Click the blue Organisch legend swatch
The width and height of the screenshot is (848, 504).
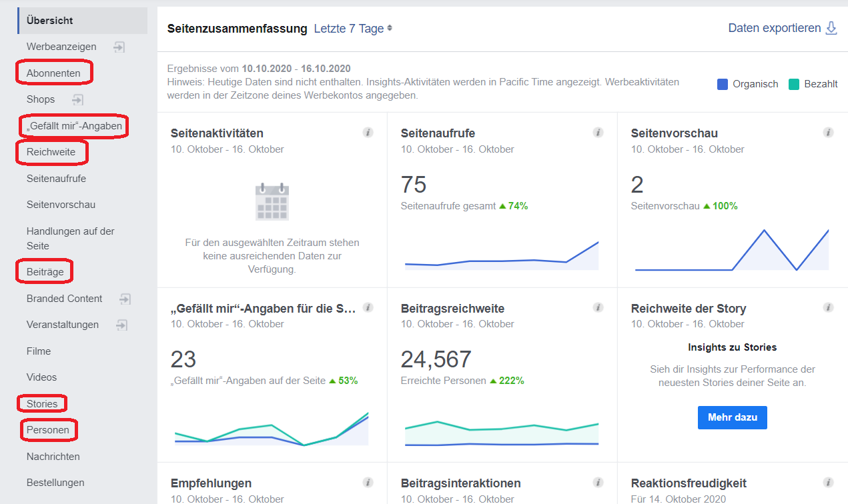point(723,84)
